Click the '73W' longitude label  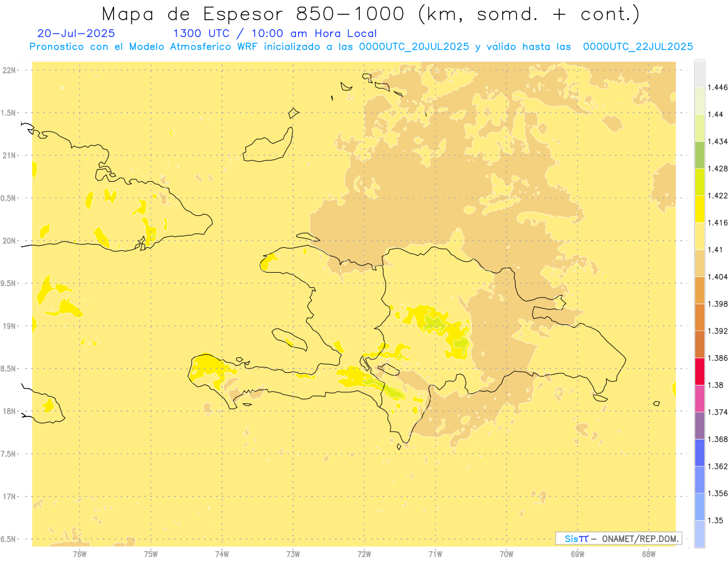click(x=293, y=554)
